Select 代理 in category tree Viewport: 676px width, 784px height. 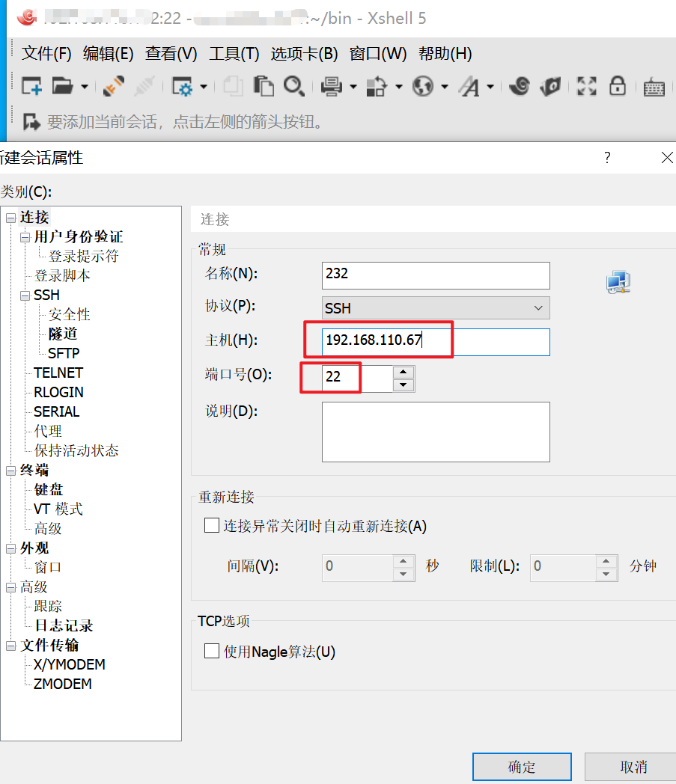click(x=48, y=431)
